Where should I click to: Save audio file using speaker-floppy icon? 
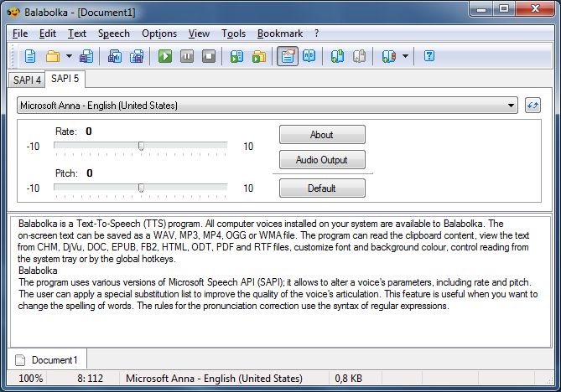tap(115, 56)
